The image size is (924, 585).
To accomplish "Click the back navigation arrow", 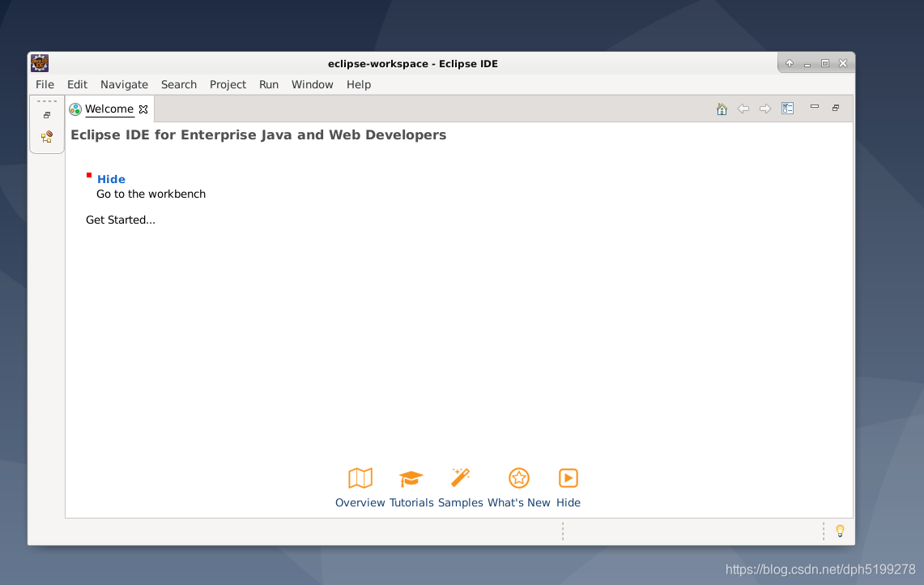I will pyautogui.click(x=743, y=108).
